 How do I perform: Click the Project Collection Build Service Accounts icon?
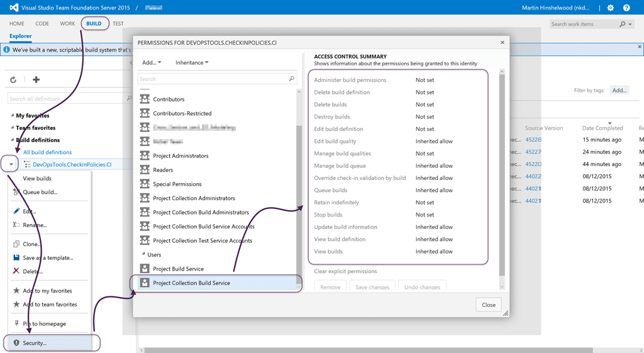pos(145,226)
